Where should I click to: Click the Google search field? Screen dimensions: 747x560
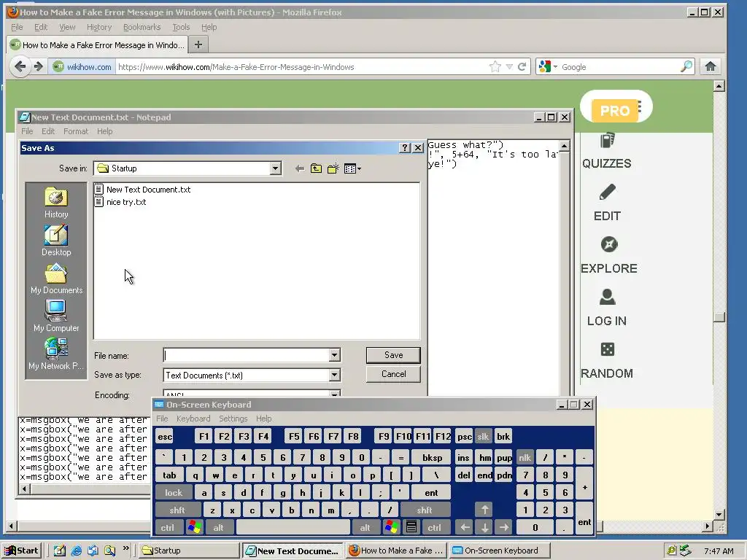pos(619,66)
